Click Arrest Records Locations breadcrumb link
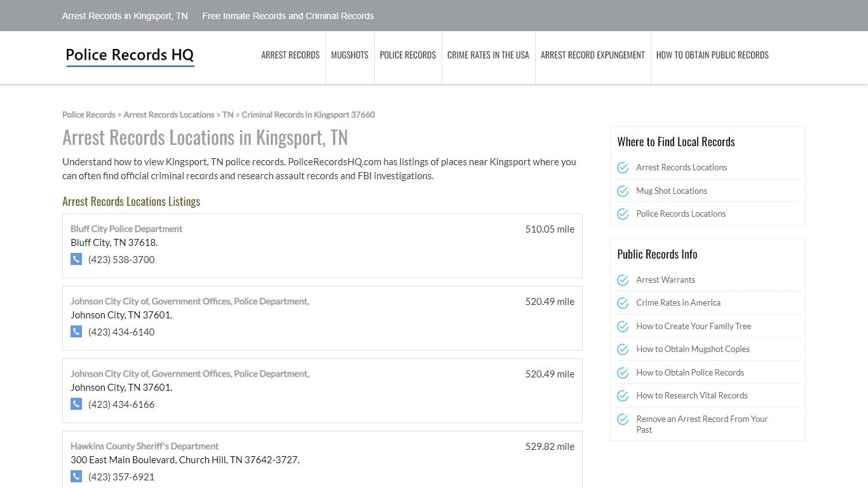This screenshot has height=488, width=868. (x=169, y=114)
